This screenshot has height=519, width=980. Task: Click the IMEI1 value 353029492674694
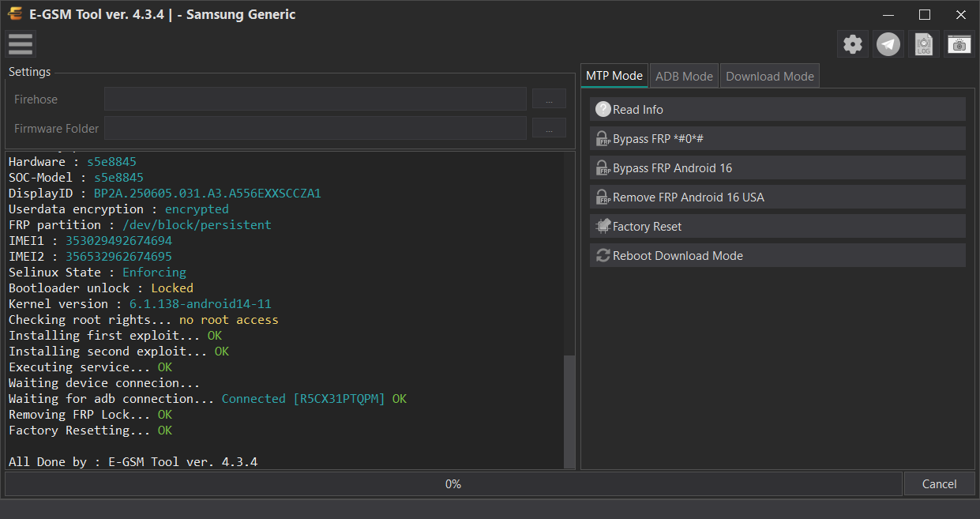(118, 240)
